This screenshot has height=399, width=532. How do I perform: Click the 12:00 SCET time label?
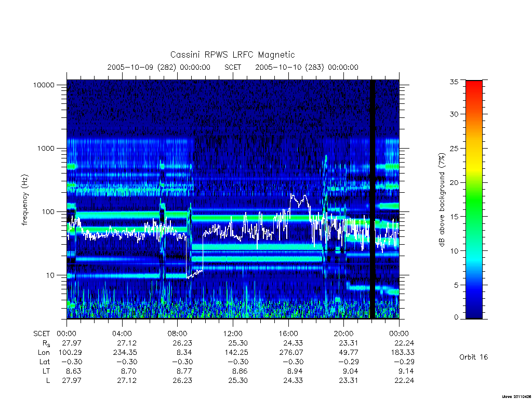[233, 334]
